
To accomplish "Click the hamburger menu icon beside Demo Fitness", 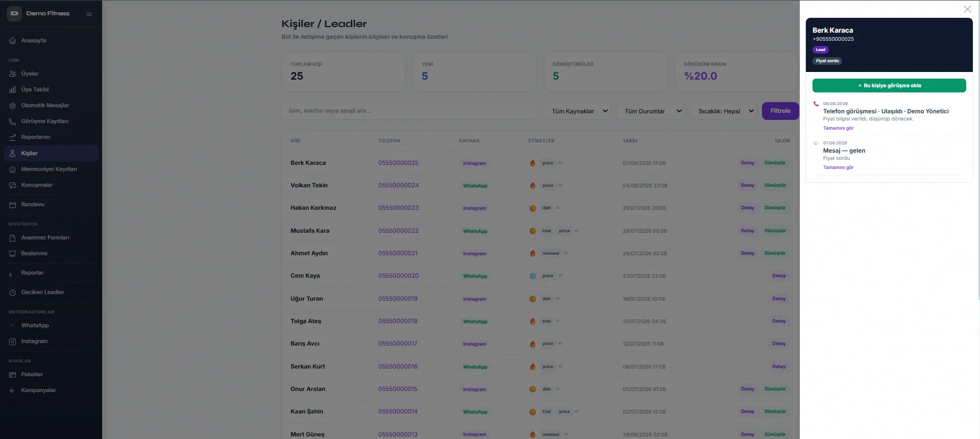I will click(89, 14).
